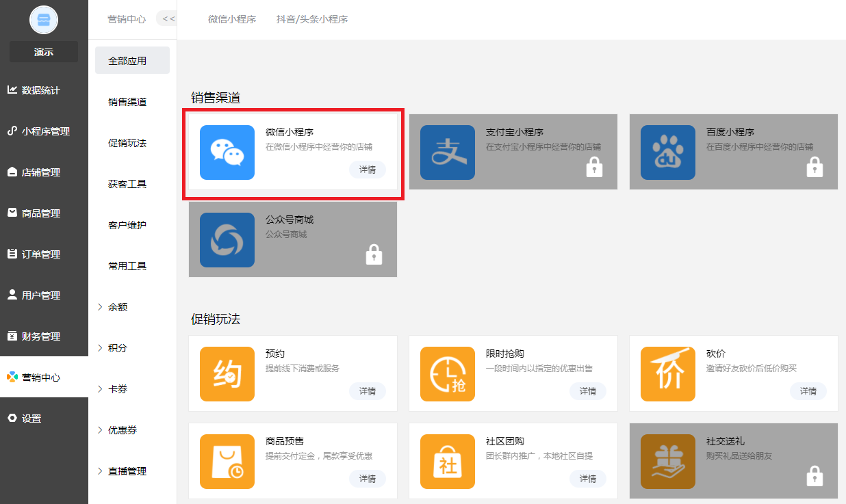Image resolution: width=846 pixels, height=504 pixels.
Task: Click lock icon on 社交送礼 card
Action: (815, 476)
